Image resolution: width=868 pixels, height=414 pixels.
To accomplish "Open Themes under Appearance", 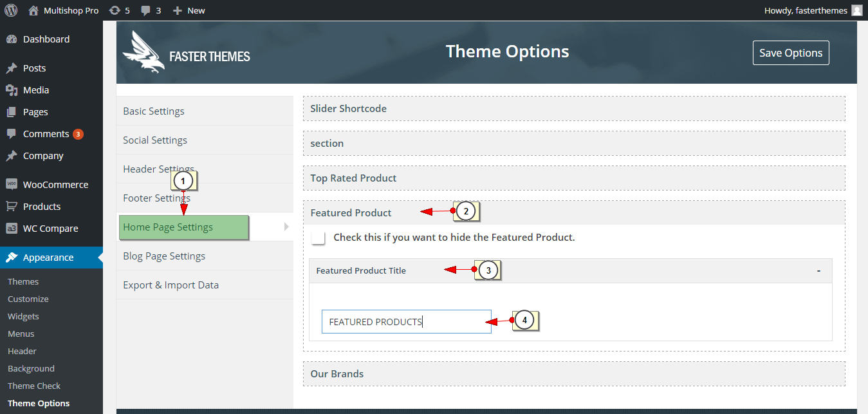I will coord(23,282).
